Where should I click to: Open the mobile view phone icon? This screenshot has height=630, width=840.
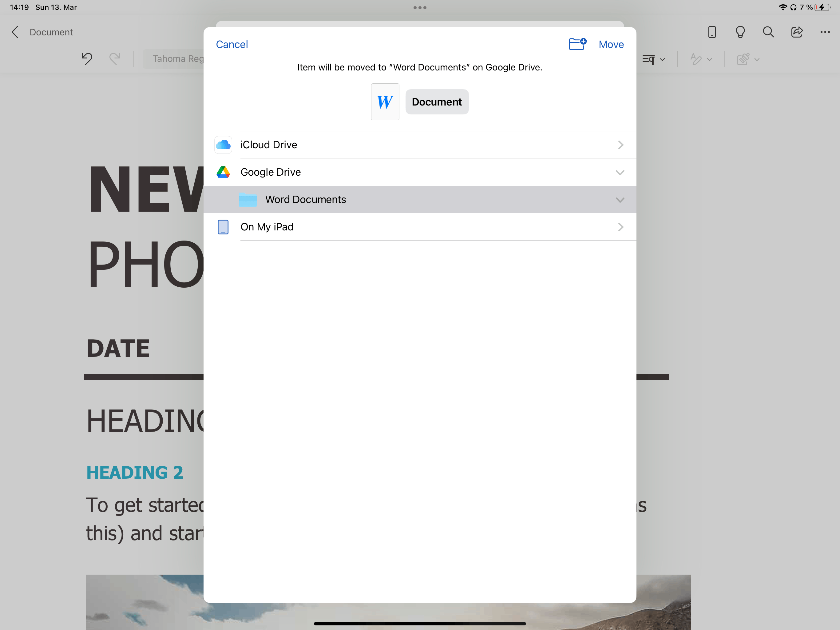point(712,32)
